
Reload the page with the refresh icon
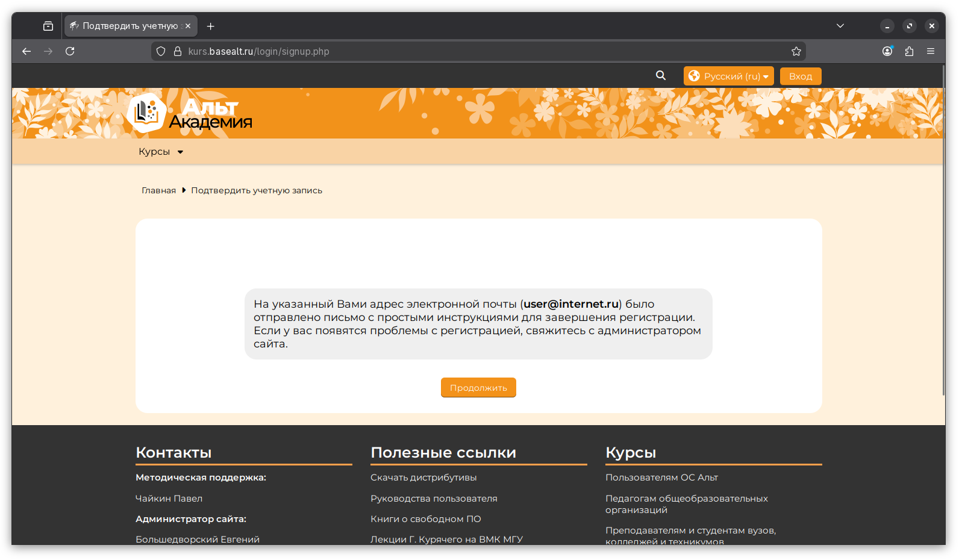click(70, 51)
